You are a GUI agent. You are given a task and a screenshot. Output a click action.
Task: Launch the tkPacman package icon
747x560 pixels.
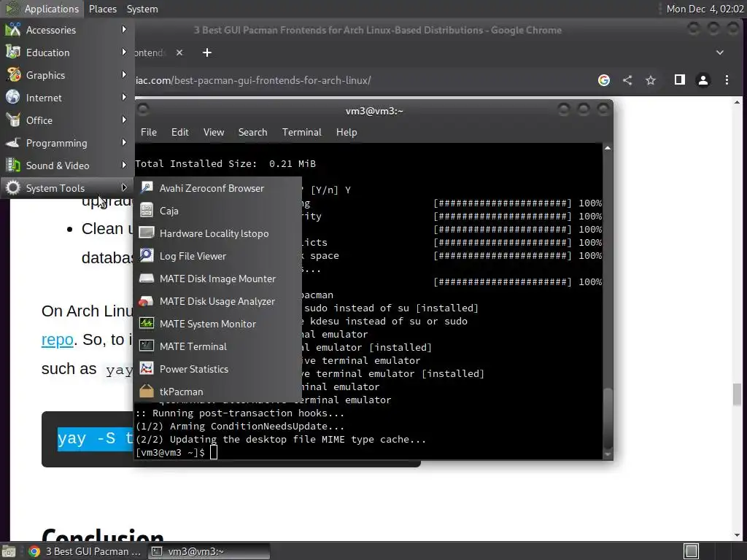(146, 391)
